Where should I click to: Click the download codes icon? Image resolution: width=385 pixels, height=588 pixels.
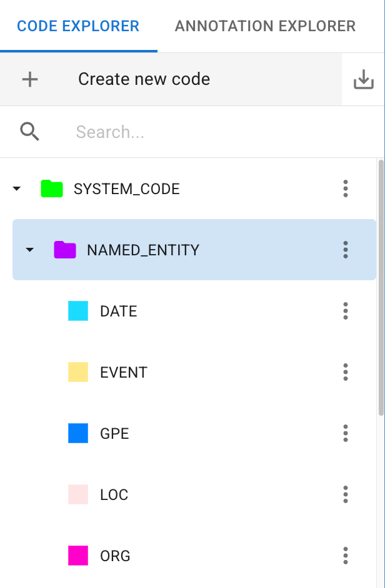click(364, 79)
